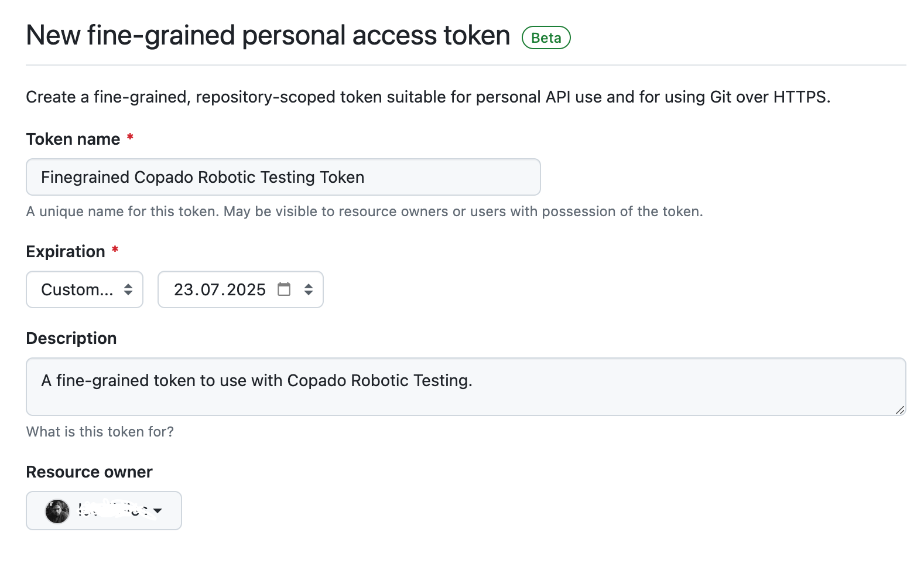Click the up-down arrows beside calendar icon
This screenshot has height=566, width=924.
click(x=309, y=289)
